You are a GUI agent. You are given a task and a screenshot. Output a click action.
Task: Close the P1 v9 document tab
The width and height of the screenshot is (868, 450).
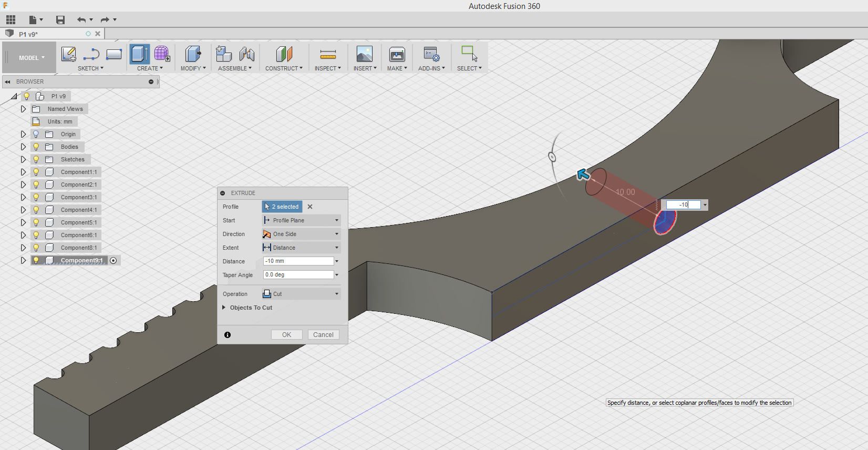[x=98, y=34]
